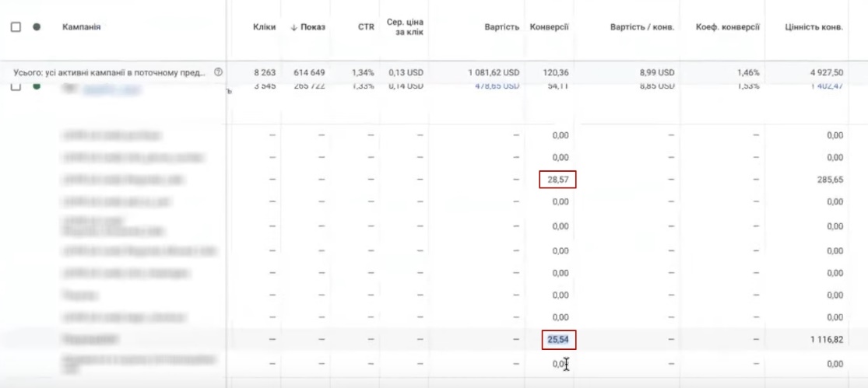Image resolution: width=868 pixels, height=388 pixels.
Task: Sort table by Кліки column
Action: pos(264,28)
